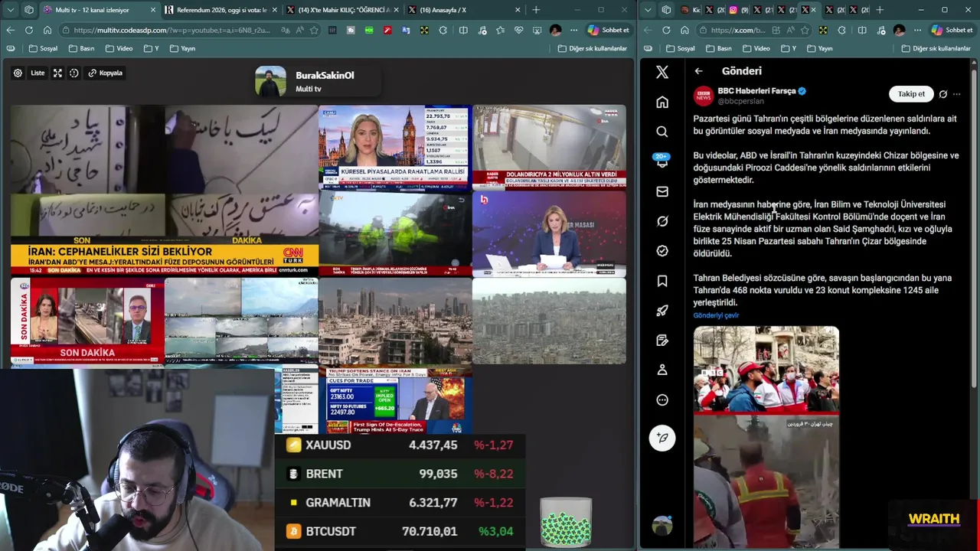Open browser settings ellipsis in left window
The width and height of the screenshot is (980, 551).
coord(573,30)
